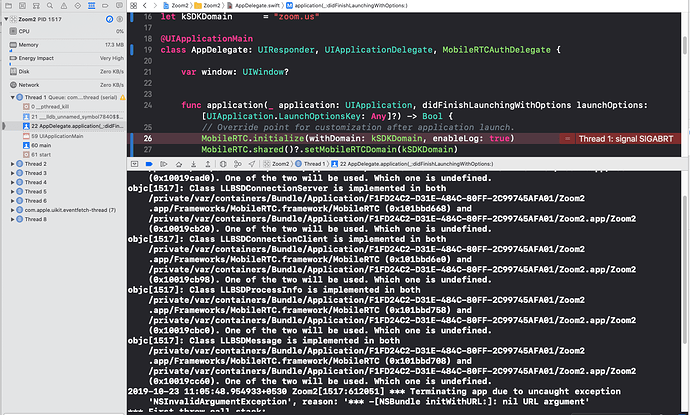Expand Thread 4 in debug navigator
Viewport: 690px width, 415px height.
pyautogui.click(x=13, y=182)
